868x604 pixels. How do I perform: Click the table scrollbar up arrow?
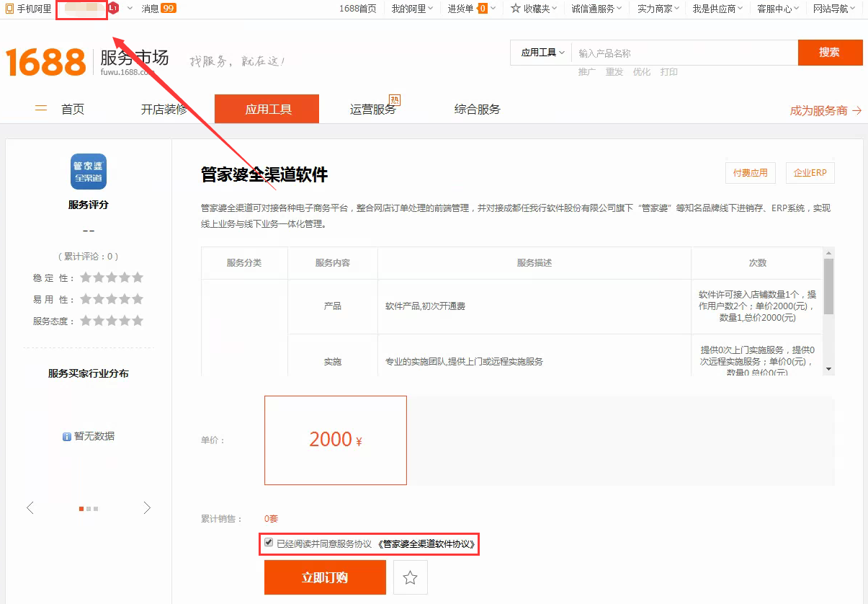[x=828, y=253]
